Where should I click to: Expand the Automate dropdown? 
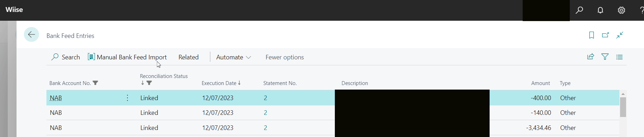click(x=234, y=57)
